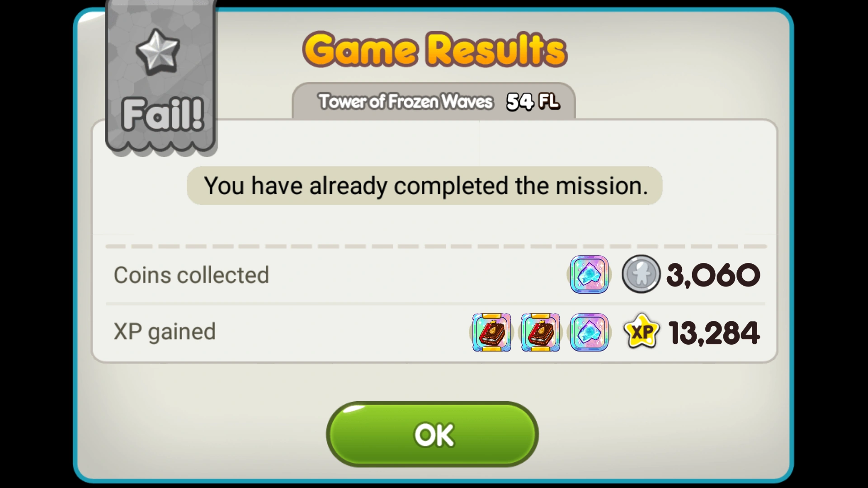
Task: Click the Coins collected label
Action: tap(191, 275)
